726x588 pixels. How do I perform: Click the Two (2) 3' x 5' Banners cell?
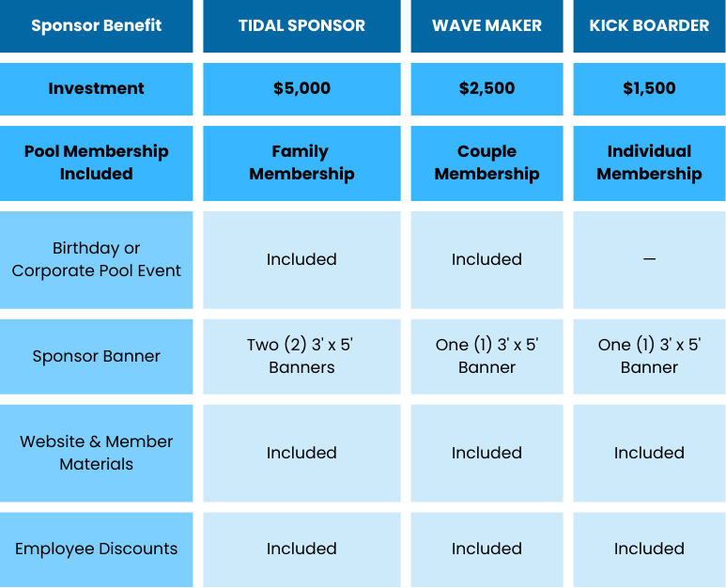click(x=301, y=356)
